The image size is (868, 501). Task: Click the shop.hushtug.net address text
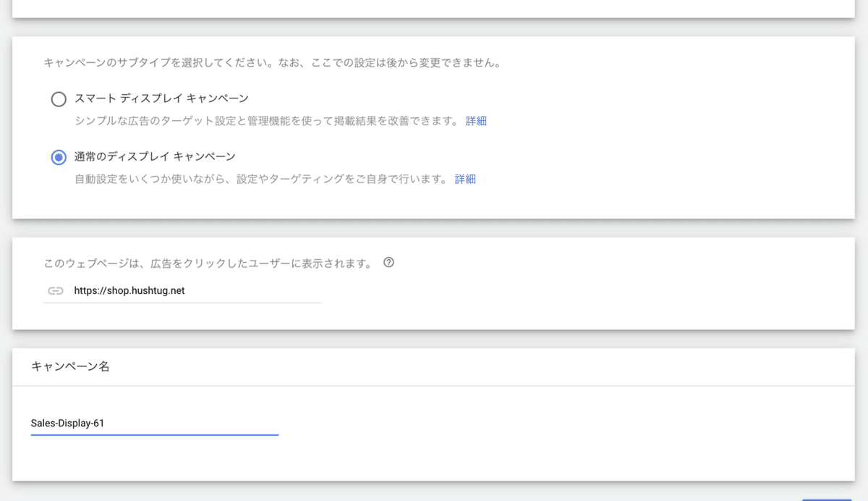click(128, 290)
